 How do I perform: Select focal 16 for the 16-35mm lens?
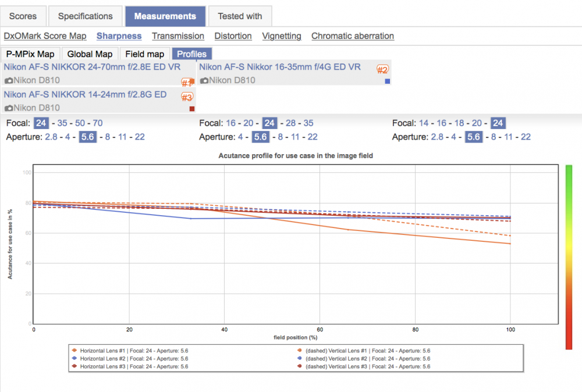(x=230, y=123)
